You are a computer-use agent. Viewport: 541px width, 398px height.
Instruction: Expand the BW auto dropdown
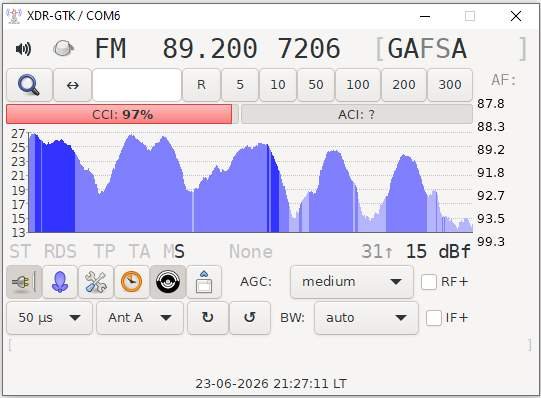pyautogui.click(x=366, y=318)
